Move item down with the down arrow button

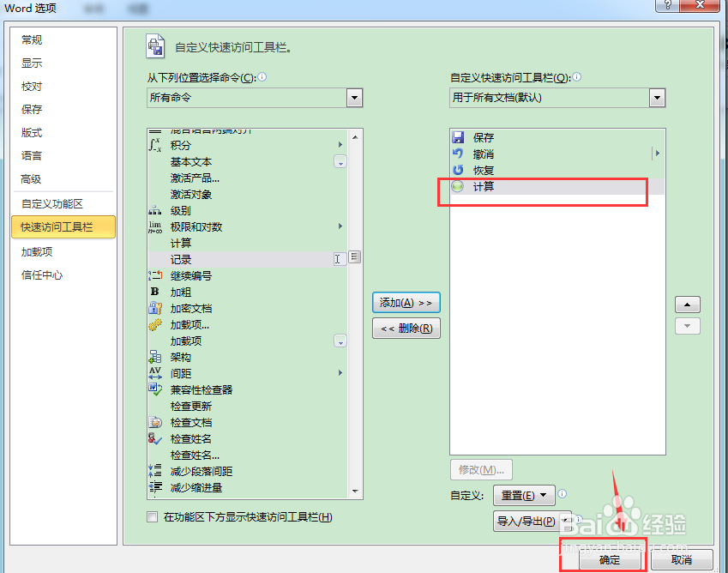pos(687,326)
